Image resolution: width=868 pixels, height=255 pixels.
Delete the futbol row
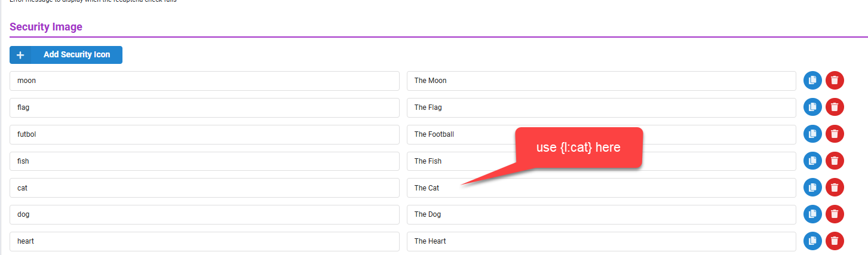coord(835,134)
